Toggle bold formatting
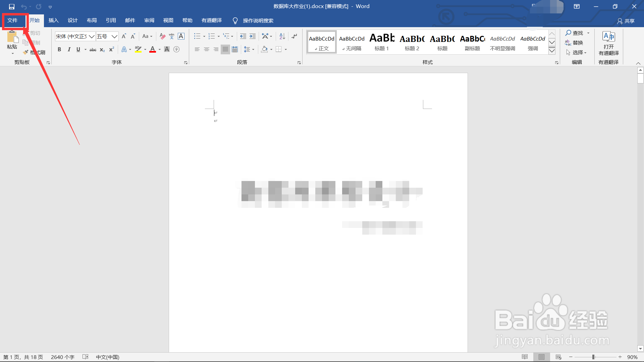The image size is (644, 362). pyautogui.click(x=59, y=50)
